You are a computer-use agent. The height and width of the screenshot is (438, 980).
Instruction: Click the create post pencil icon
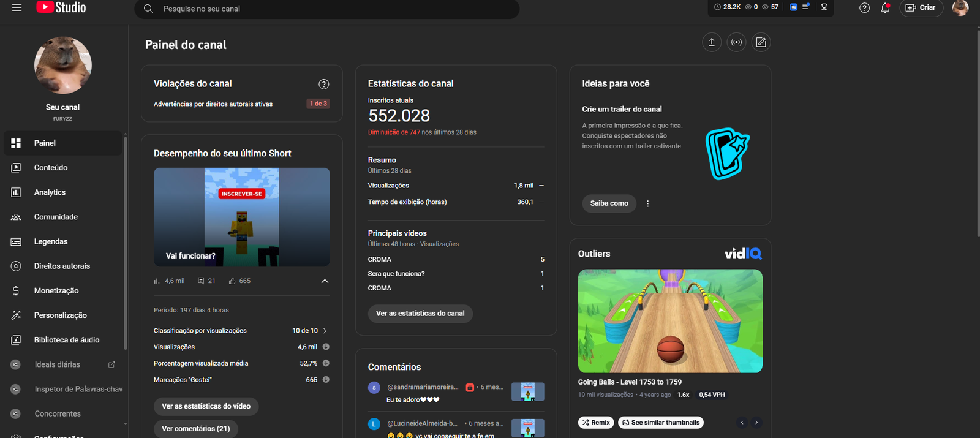tap(761, 42)
